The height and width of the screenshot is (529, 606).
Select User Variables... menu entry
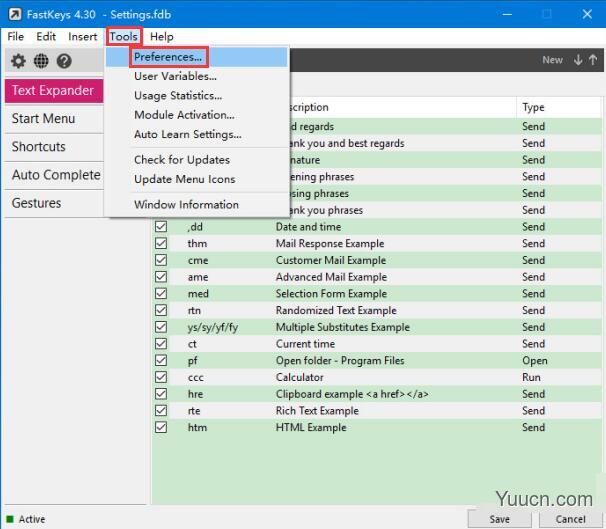[x=197, y=76]
